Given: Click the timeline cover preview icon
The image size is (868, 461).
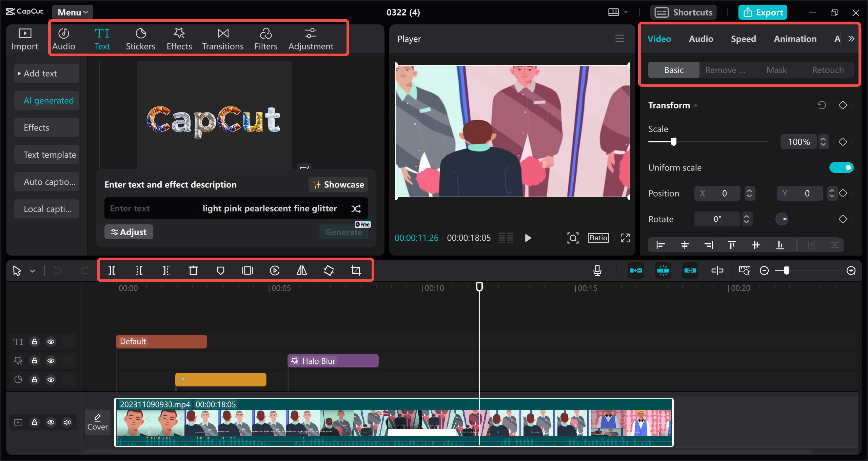Looking at the screenshot, I should tap(745, 270).
